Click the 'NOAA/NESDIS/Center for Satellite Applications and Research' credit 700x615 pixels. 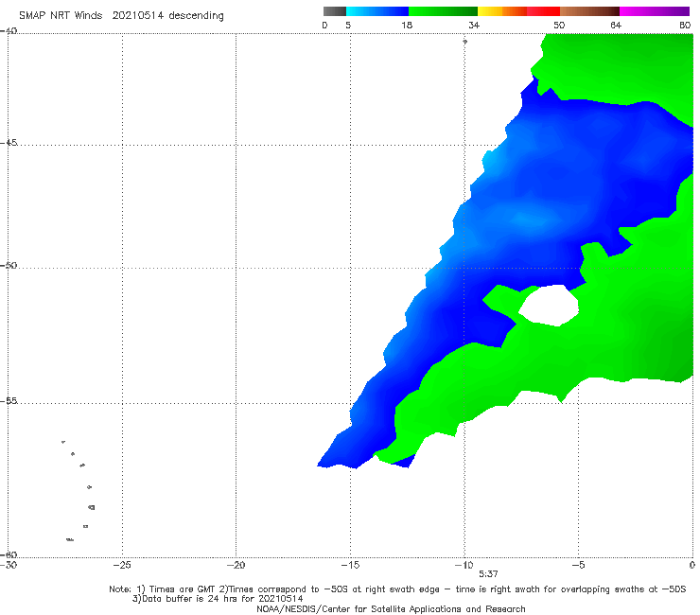[391, 609]
